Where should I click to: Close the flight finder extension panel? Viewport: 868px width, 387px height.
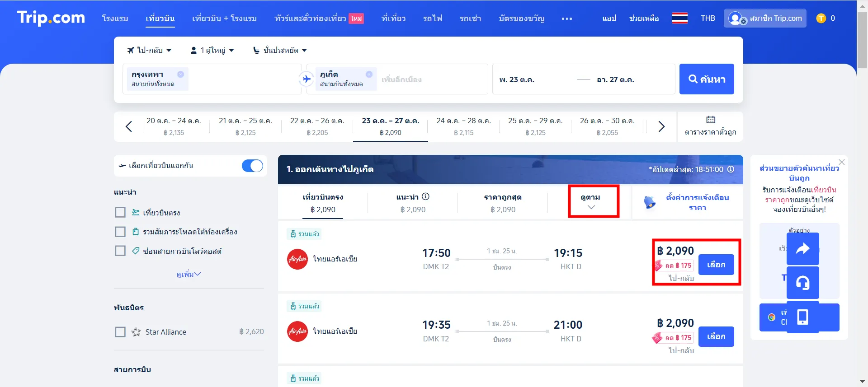click(841, 162)
